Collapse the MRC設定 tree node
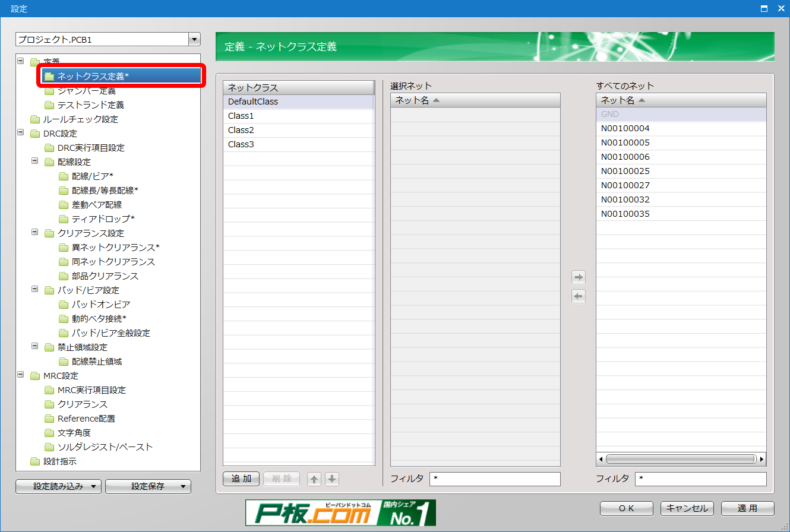Screen dimensions: 790x532 (x=21, y=375)
